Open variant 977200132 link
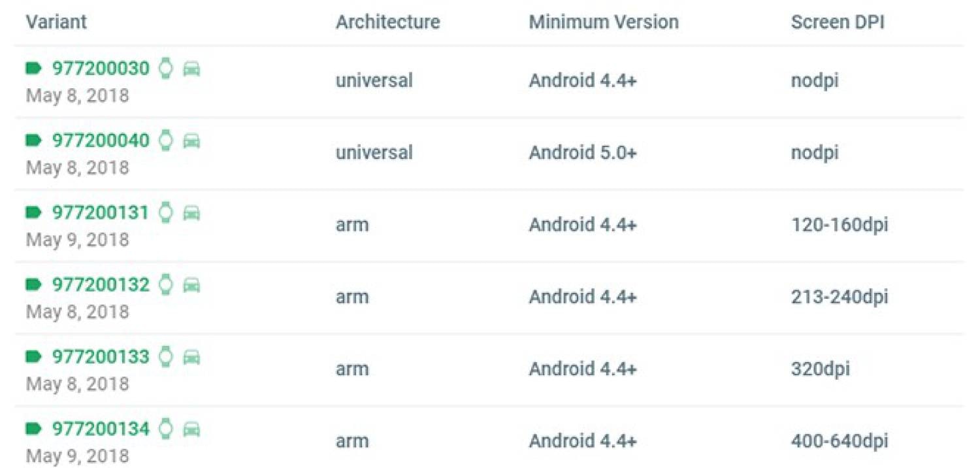Screen dimensions: 980x468 pos(101,285)
